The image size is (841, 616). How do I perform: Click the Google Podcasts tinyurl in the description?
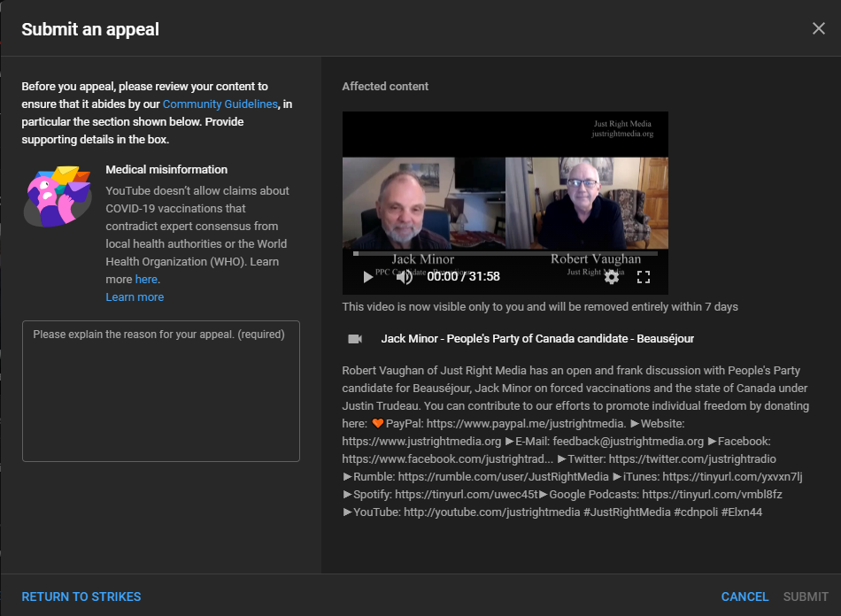[x=713, y=494]
